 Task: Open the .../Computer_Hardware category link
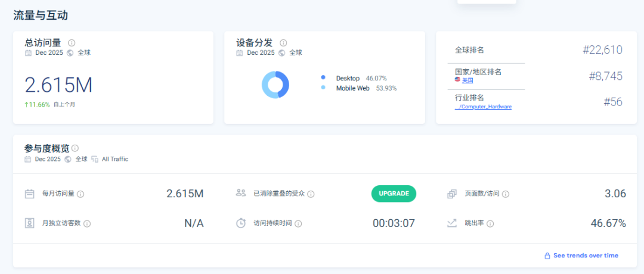click(483, 107)
